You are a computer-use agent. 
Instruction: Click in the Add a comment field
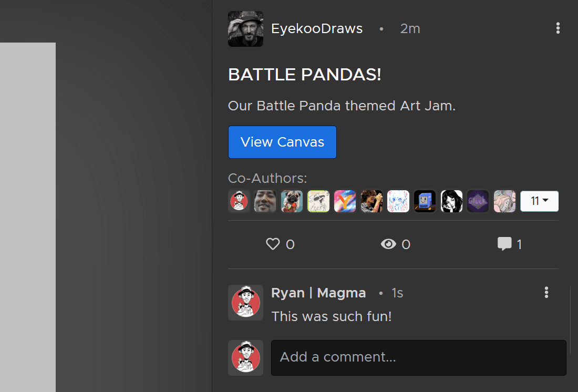point(418,357)
